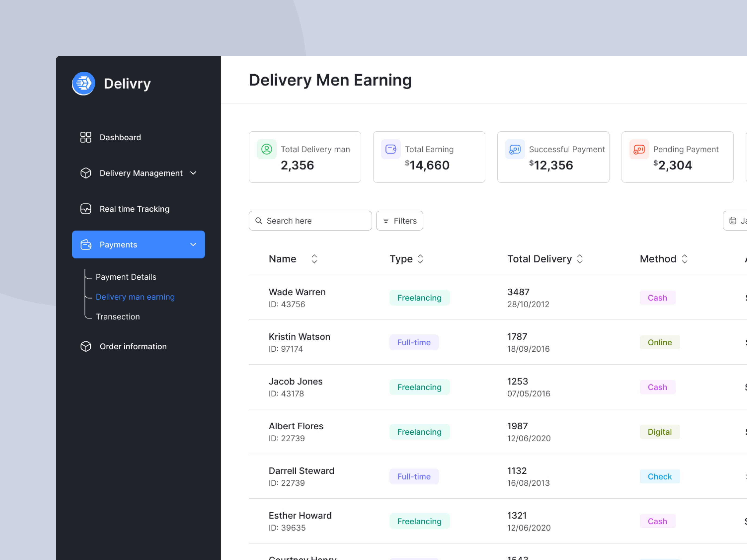Toggle sorting on Method column

click(684, 259)
